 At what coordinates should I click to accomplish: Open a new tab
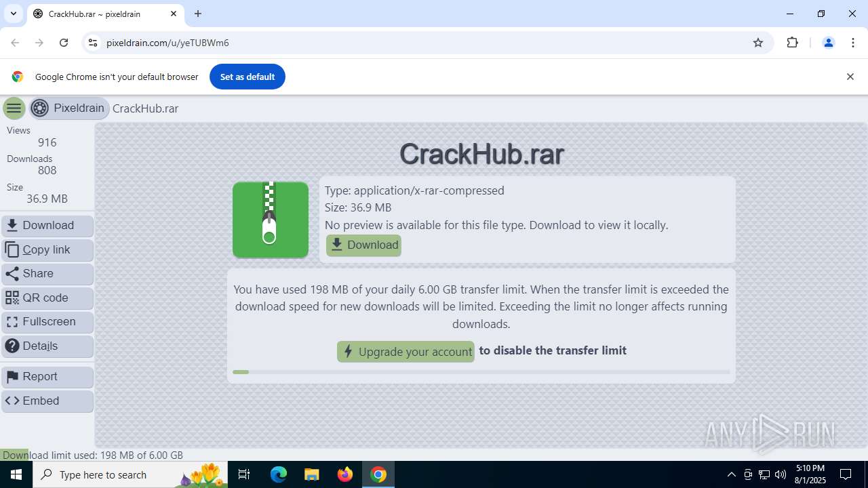tap(198, 14)
